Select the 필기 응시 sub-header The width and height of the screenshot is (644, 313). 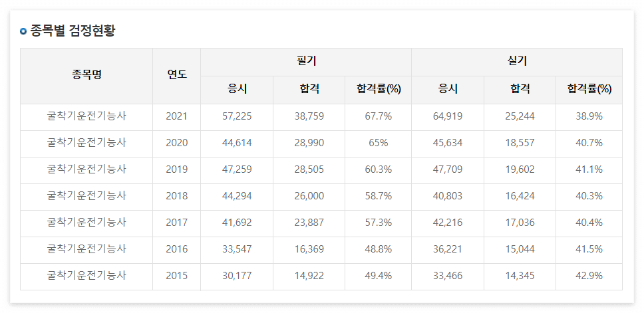237,89
